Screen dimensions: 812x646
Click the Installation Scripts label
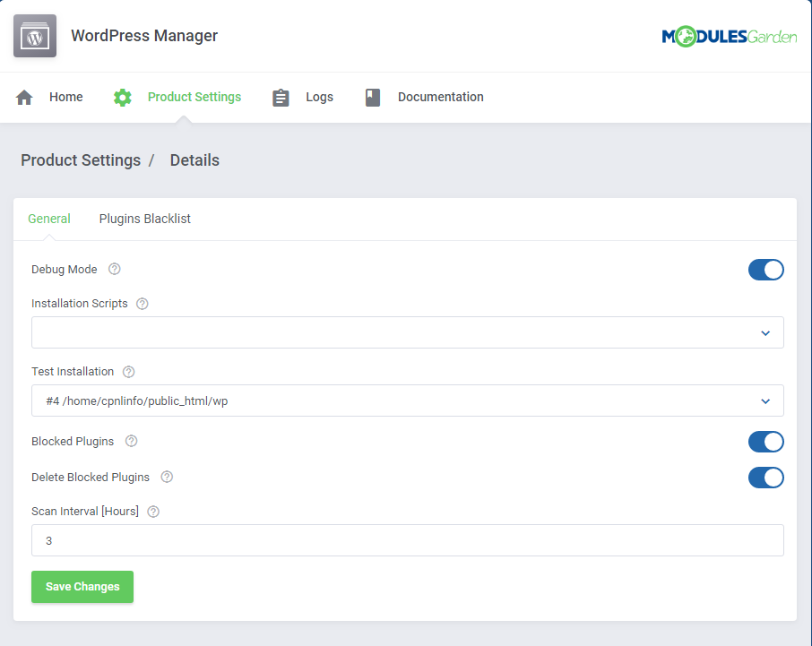pyautogui.click(x=79, y=304)
